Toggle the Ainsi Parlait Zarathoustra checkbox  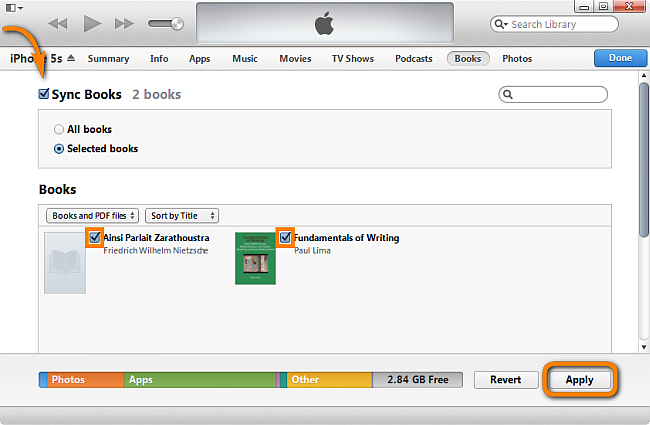(x=95, y=237)
